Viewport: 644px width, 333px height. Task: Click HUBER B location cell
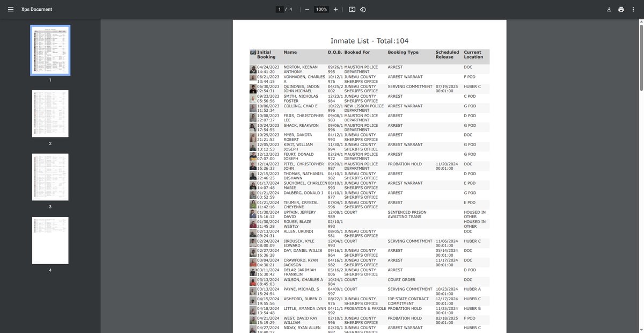coord(473,309)
